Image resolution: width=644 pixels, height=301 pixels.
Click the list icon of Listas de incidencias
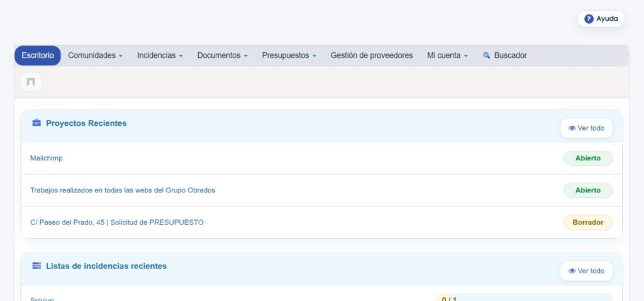pos(36,266)
